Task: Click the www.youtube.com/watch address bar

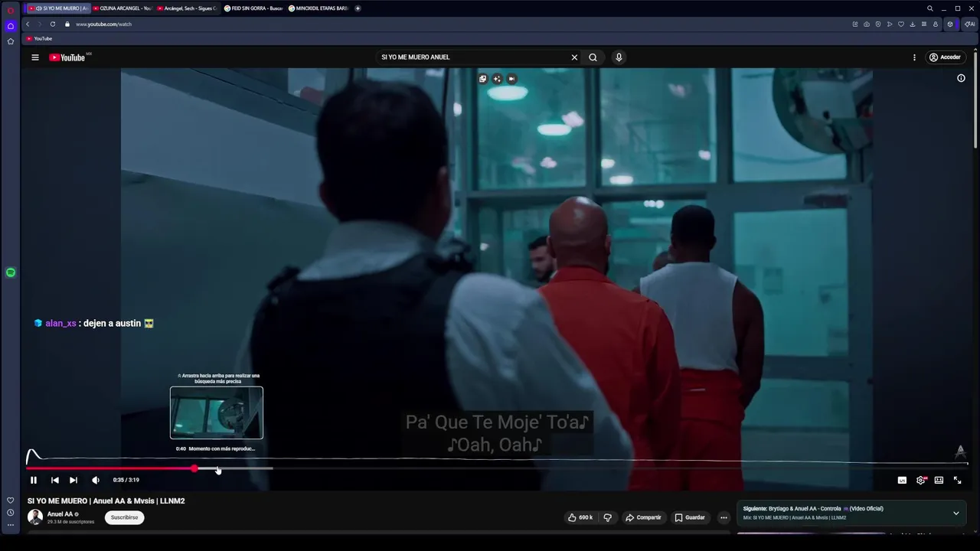Action: pos(103,24)
